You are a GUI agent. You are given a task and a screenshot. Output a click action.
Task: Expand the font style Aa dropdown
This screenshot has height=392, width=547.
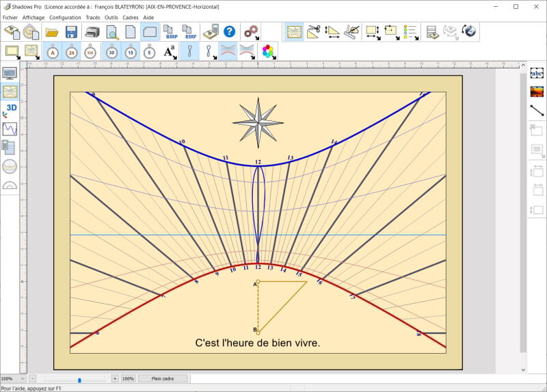[171, 51]
